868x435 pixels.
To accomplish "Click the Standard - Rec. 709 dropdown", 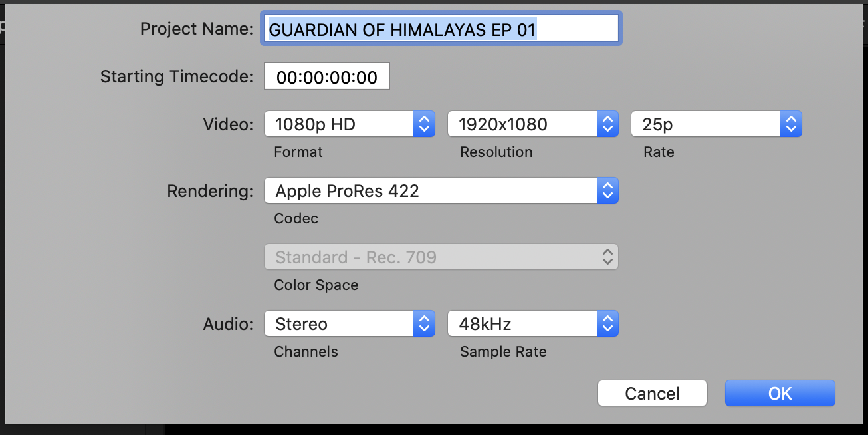I will pyautogui.click(x=431, y=257).
